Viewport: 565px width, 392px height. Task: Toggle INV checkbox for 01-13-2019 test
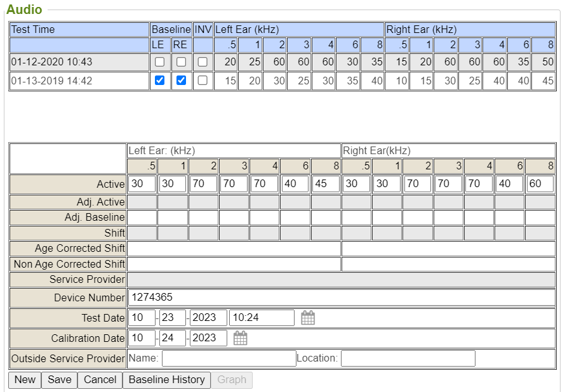[203, 81]
